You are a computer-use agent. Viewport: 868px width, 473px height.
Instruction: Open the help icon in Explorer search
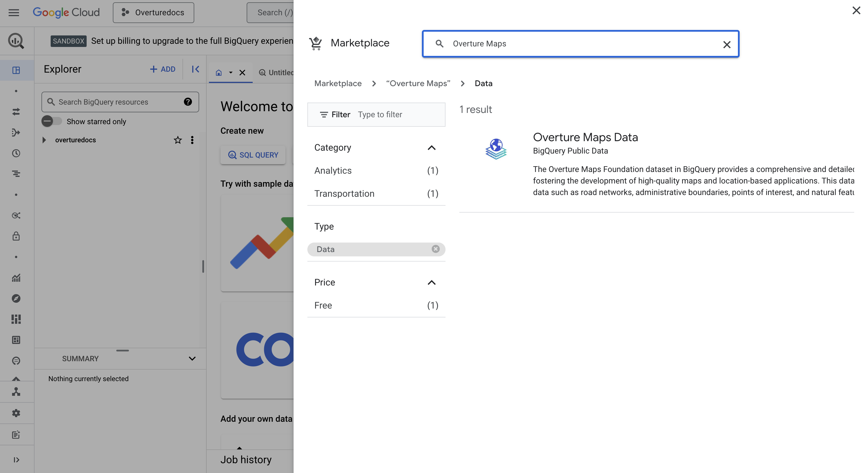click(188, 102)
